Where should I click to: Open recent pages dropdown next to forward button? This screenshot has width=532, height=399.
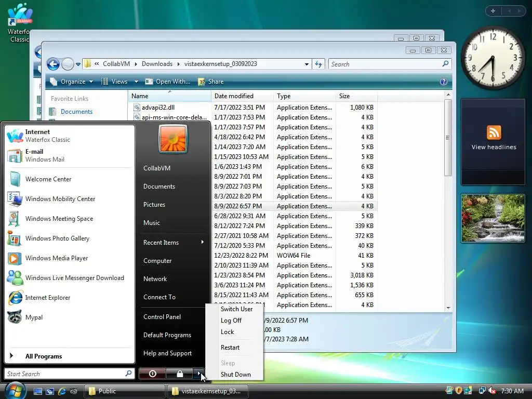(78, 64)
